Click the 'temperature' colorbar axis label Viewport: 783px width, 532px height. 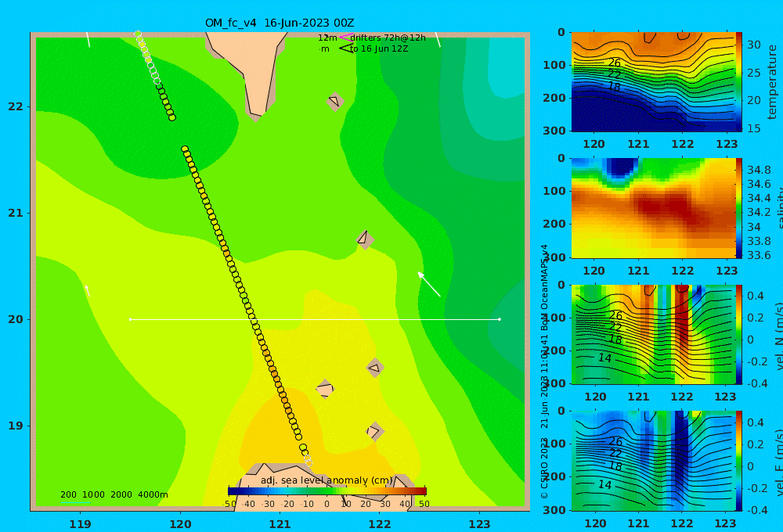coord(772,82)
